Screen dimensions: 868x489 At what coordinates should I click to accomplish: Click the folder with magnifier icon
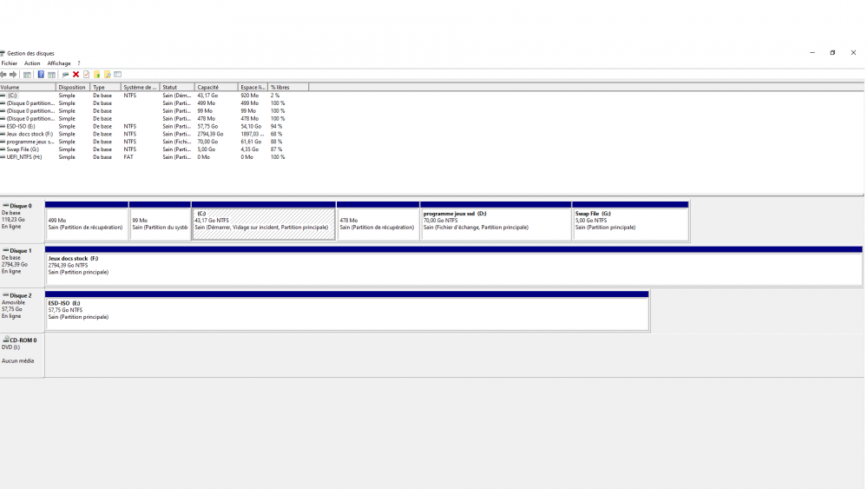click(108, 75)
